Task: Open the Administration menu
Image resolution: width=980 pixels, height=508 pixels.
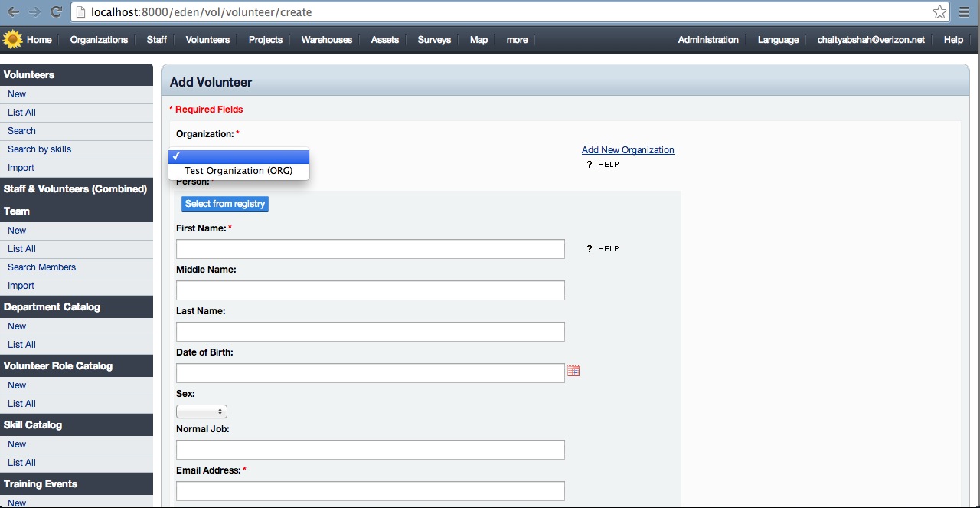Action: [x=708, y=40]
